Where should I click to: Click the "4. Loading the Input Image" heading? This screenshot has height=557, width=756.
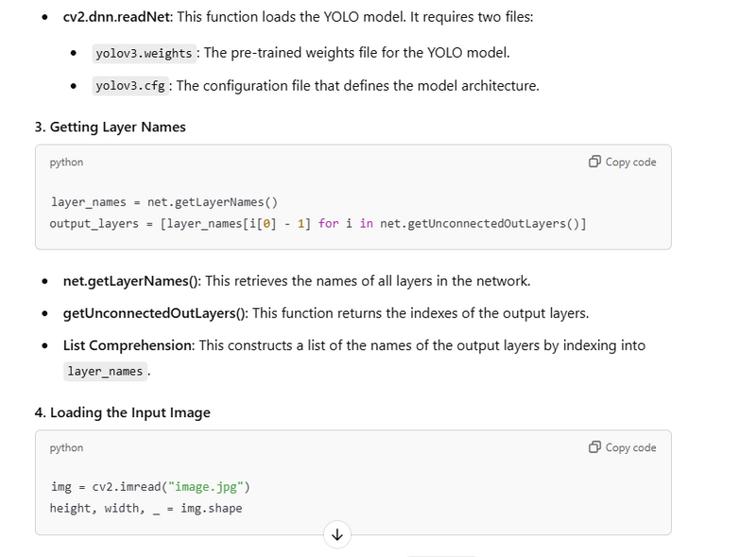click(x=129, y=412)
